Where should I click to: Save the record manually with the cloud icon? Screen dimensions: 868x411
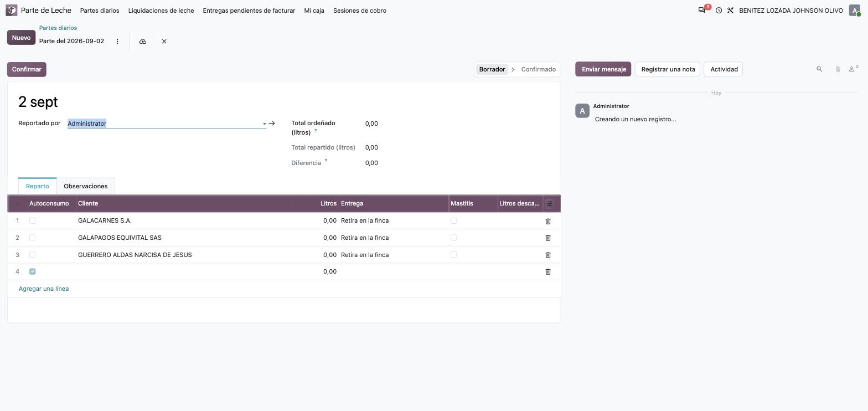143,42
